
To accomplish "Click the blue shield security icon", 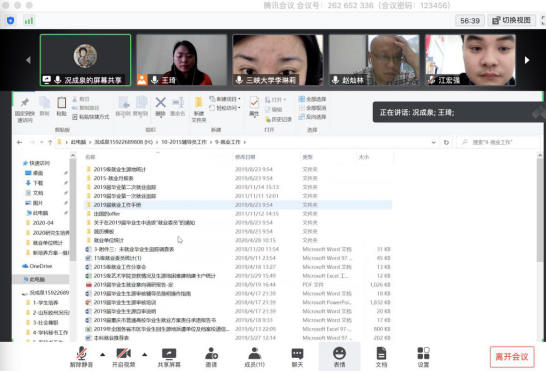I will pyautogui.click(x=10, y=21).
